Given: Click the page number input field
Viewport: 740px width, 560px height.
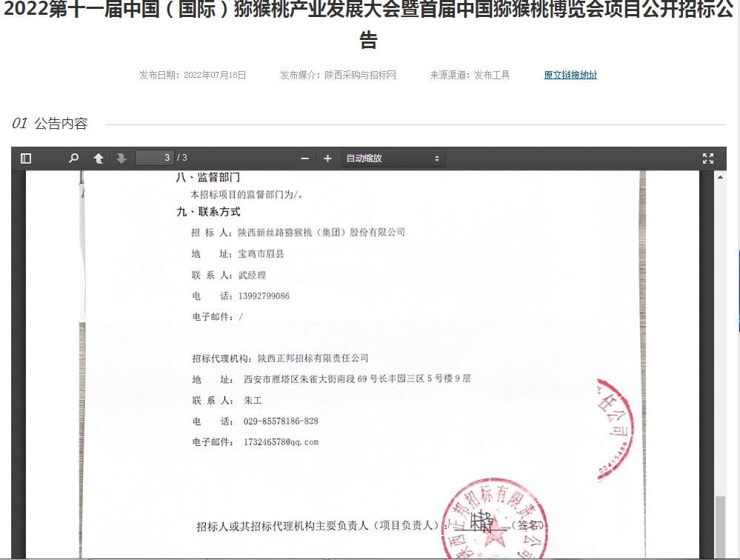Looking at the screenshot, I should tap(154, 158).
